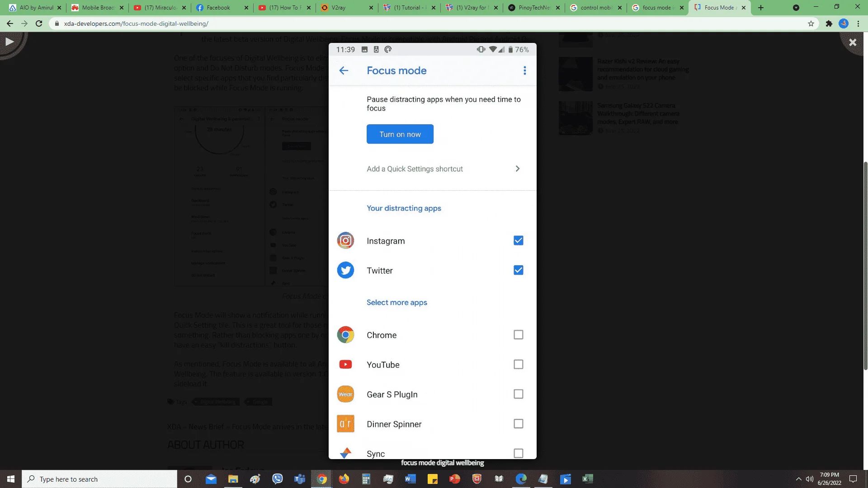Open PowerPoint from the taskbar
The image size is (868, 488).
tap(454, 479)
